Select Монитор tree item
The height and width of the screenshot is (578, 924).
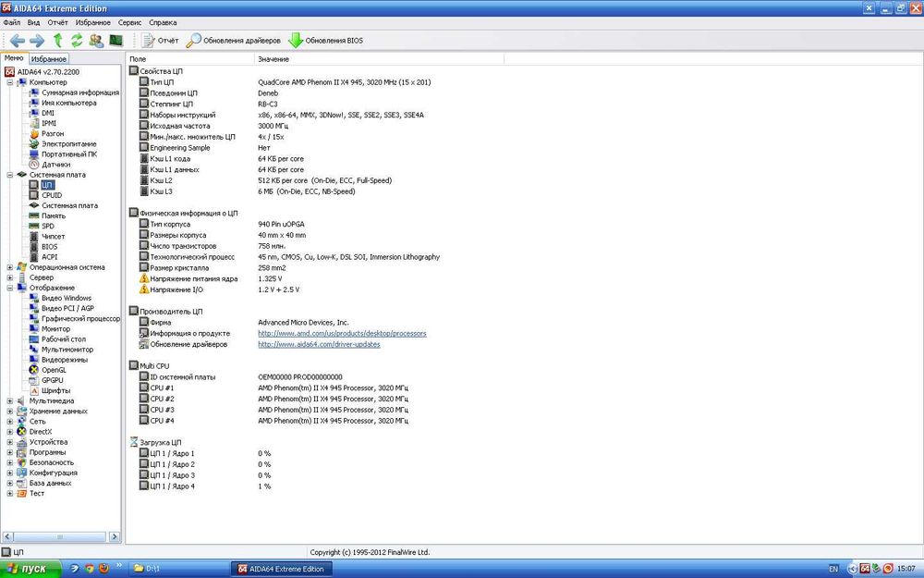pyautogui.click(x=56, y=329)
